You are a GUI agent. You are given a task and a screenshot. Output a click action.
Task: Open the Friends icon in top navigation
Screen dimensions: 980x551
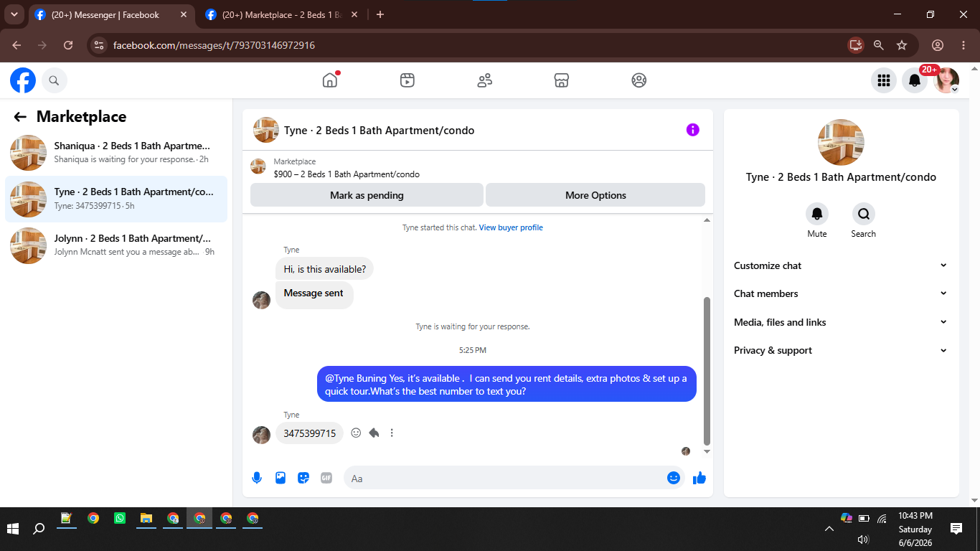[x=485, y=80]
